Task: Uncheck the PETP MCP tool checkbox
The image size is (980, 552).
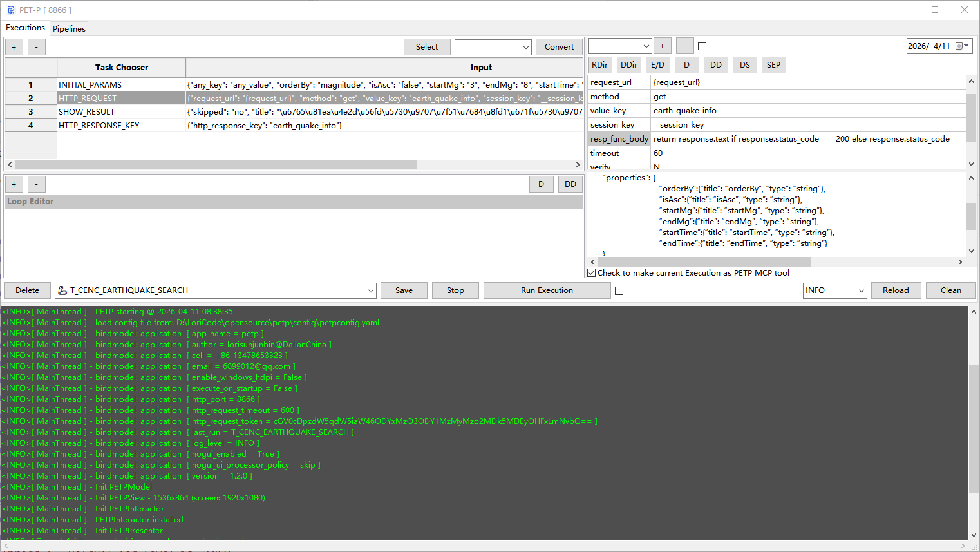Action: 591,272
